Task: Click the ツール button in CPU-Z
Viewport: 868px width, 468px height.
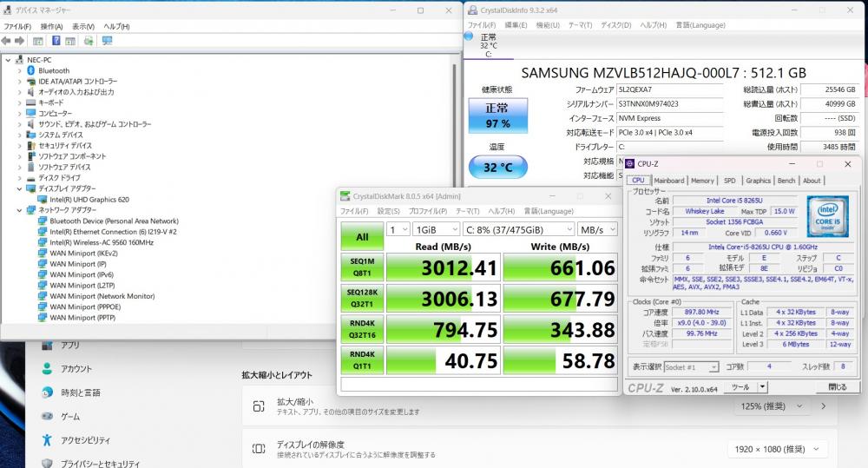Action: 740,387
